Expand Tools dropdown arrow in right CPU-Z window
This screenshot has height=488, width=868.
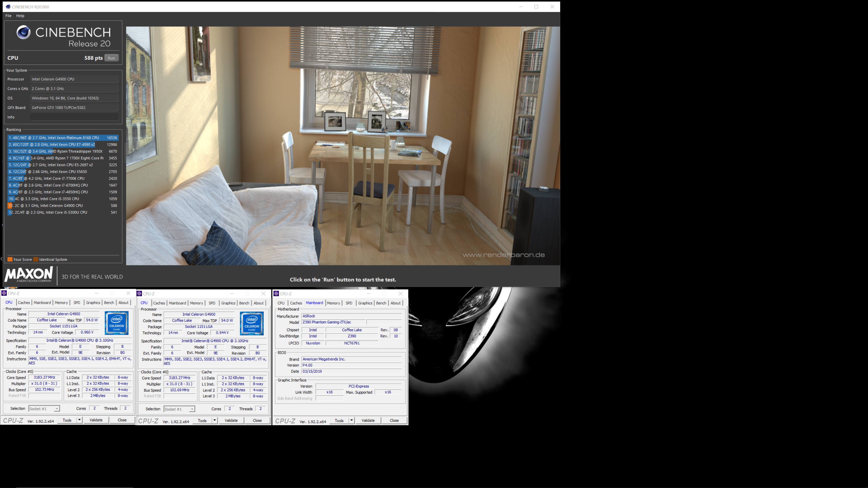(352, 420)
